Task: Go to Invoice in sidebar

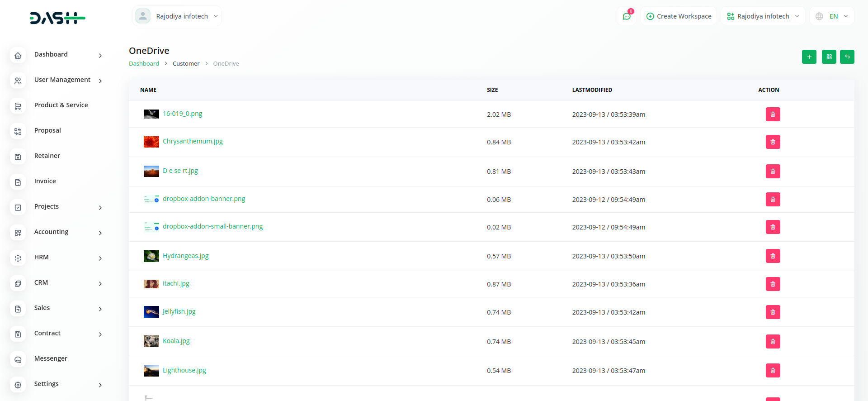Action: [x=45, y=181]
